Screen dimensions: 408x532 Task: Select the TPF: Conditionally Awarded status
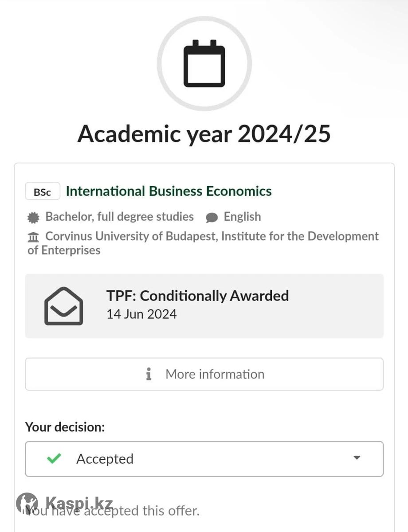[197, 296]
